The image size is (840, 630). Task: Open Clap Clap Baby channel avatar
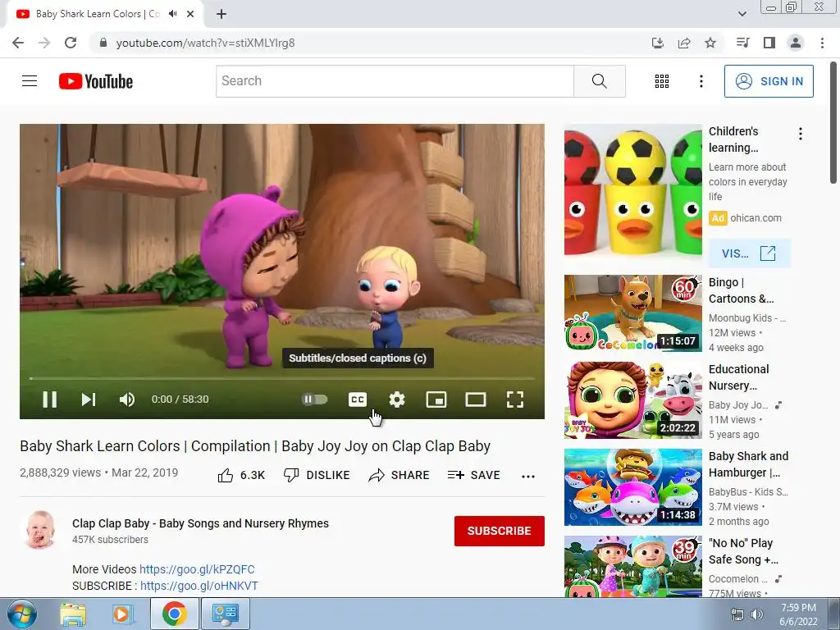[40, 531]
